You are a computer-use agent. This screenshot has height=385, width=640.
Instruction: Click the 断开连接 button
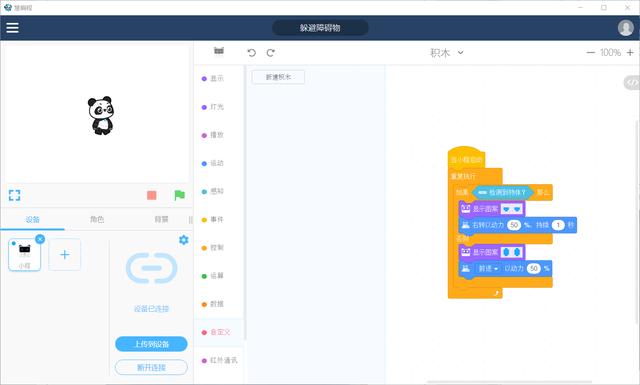click(151, 367)
